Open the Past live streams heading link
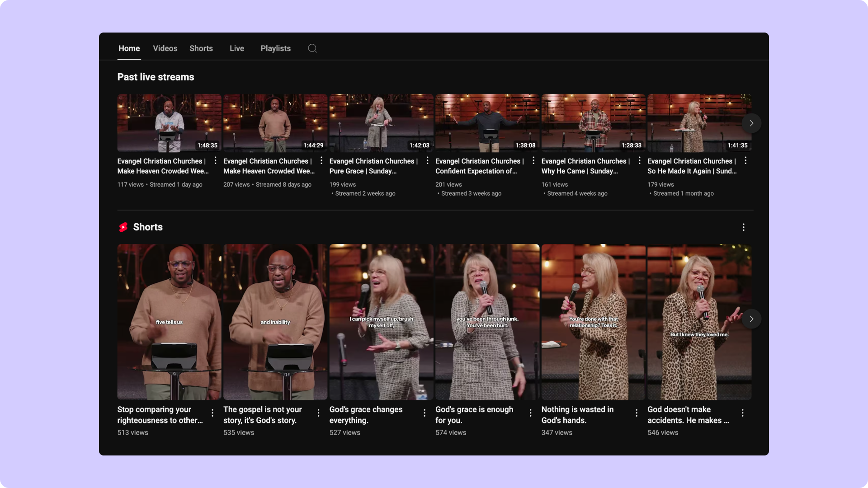The image size is (868, 488). pyautogui.click(x=156, y=77)
